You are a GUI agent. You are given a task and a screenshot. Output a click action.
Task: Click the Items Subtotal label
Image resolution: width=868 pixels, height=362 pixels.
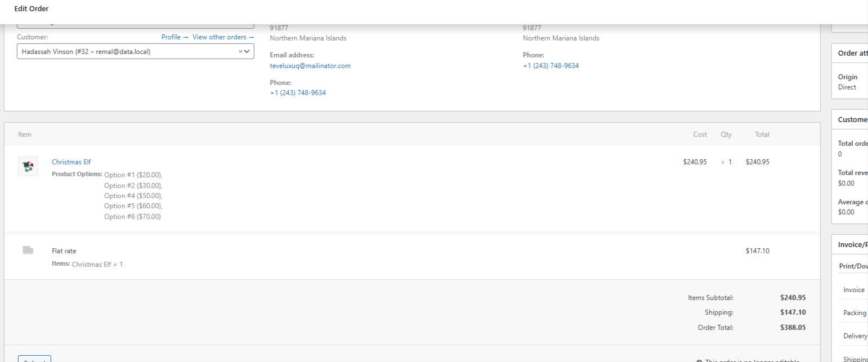(x=711, y=298)
